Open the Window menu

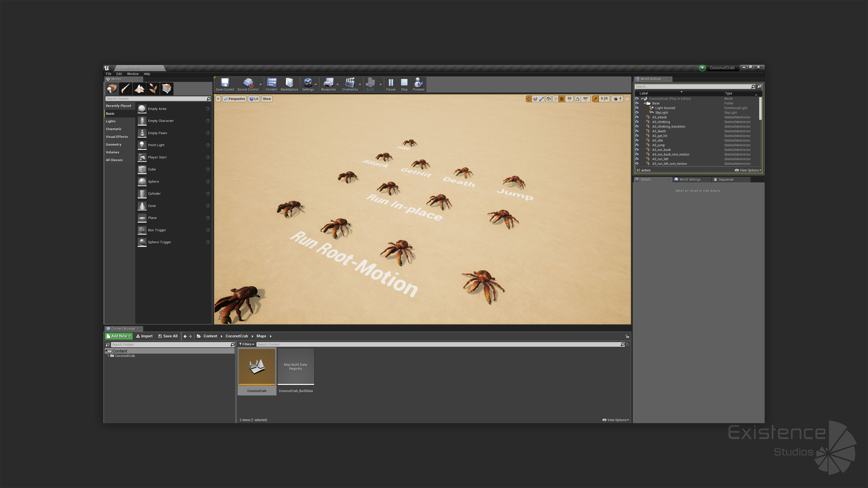132,74
